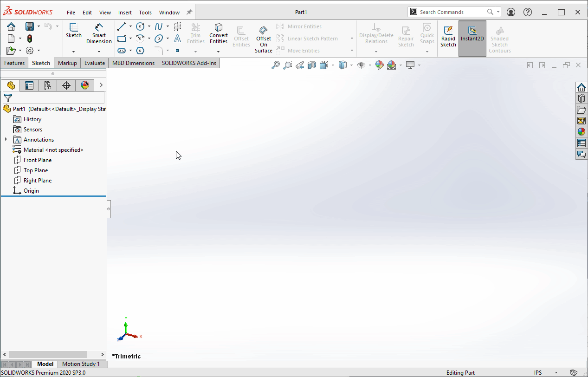
Task: Open Hide/Show Items dropdown arrow
Action: coord(370,65)
